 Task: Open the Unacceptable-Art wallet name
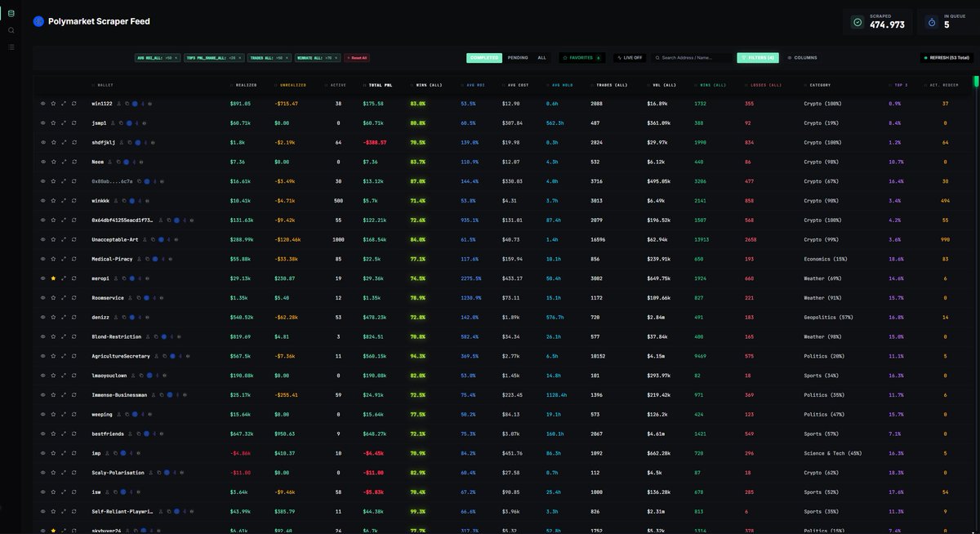click(x=115, y=239)
